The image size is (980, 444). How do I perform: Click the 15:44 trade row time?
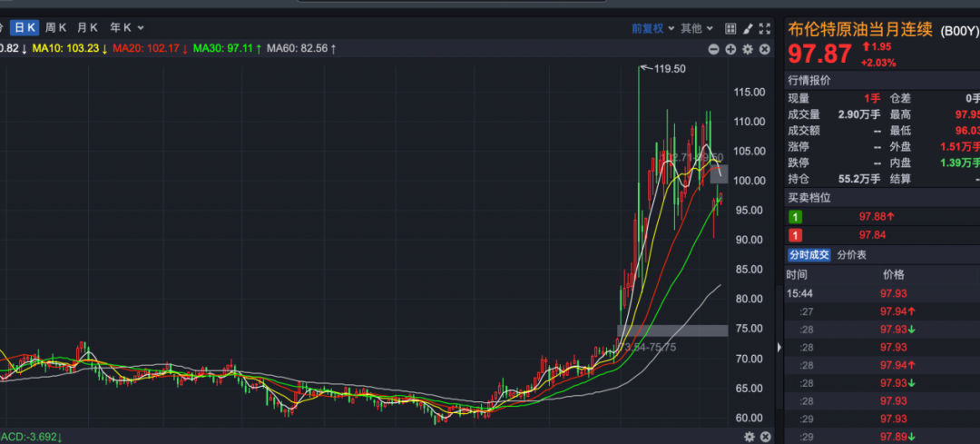click(x=800, y=293)
